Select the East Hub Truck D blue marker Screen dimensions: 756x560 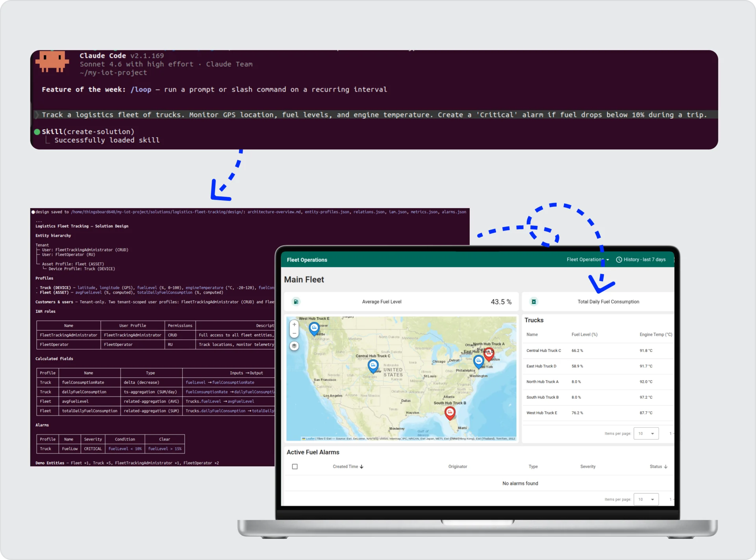tap(478, 361)
